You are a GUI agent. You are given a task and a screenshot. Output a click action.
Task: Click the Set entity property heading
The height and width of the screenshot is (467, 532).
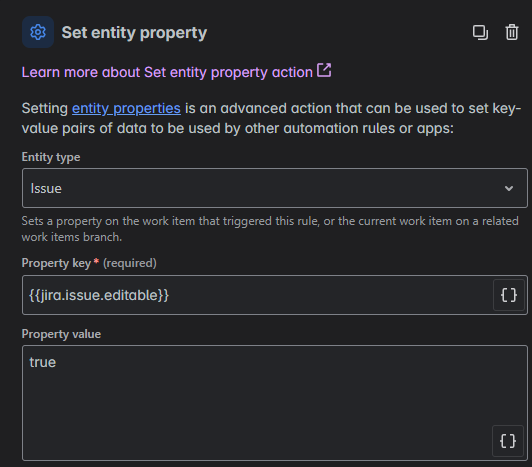coord(134,33)
